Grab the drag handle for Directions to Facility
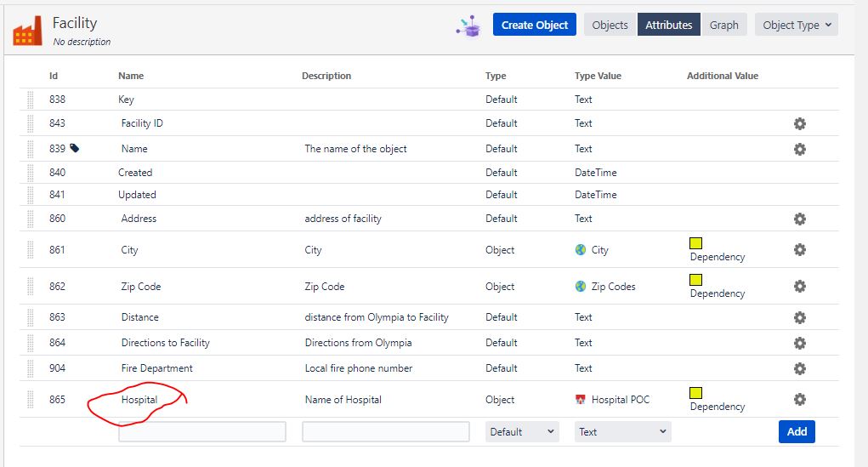 [x=31, y=343]
